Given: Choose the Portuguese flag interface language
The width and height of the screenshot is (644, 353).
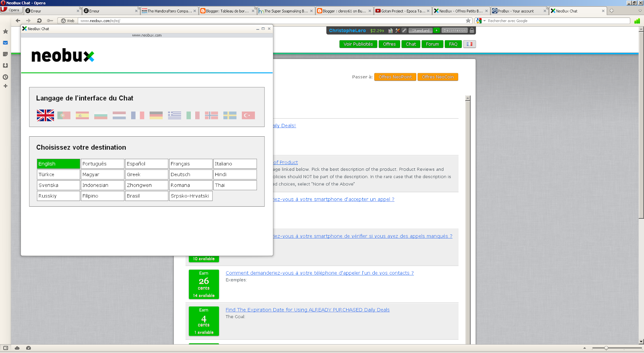Looking at the screenshot, I should coord(64,115).
